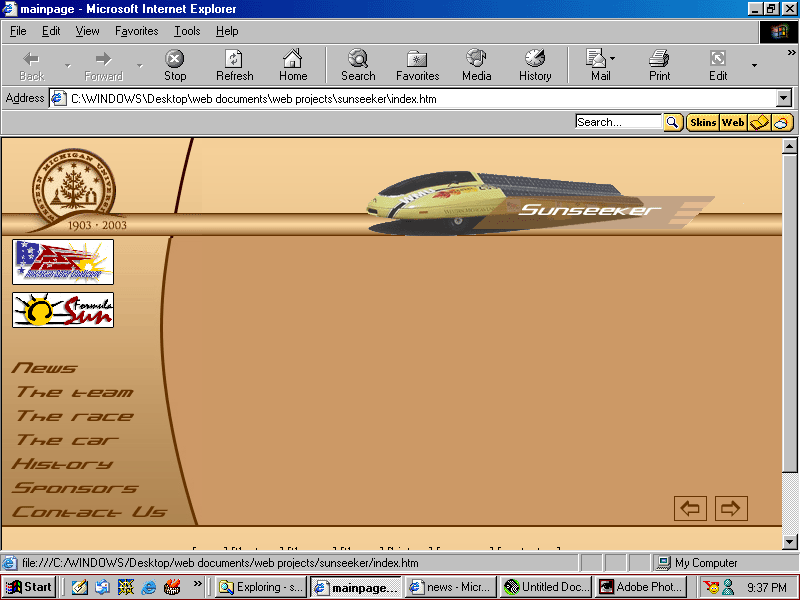The image size is (800, 600).
Task: Open The team page link
Action: [x=74, y=392]
